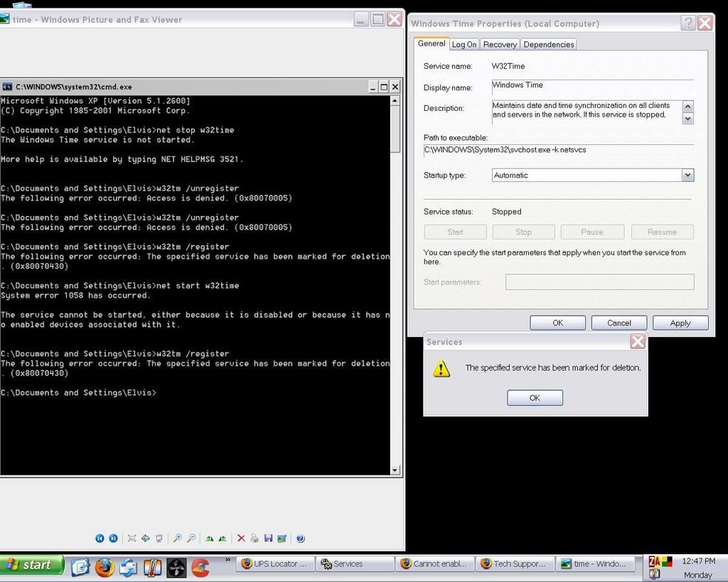Click the Pause service button
Viewport: 728px width, 582px height.
592,232
